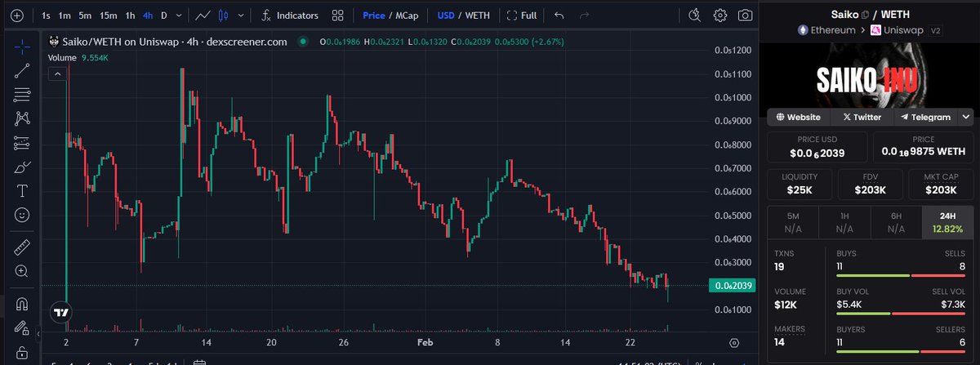This screenshot has height=365, width=980.
Task: Click the Volume indicator label
Action: 62,58
